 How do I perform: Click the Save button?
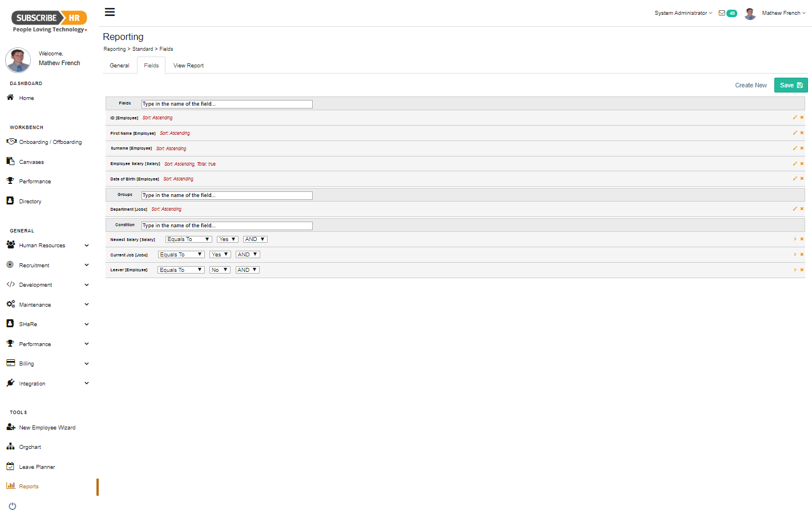point(790,85)
